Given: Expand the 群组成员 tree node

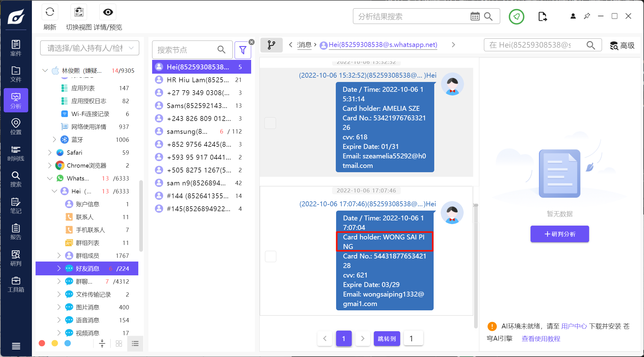Looking at the screenshot, I should coord(59,256).
